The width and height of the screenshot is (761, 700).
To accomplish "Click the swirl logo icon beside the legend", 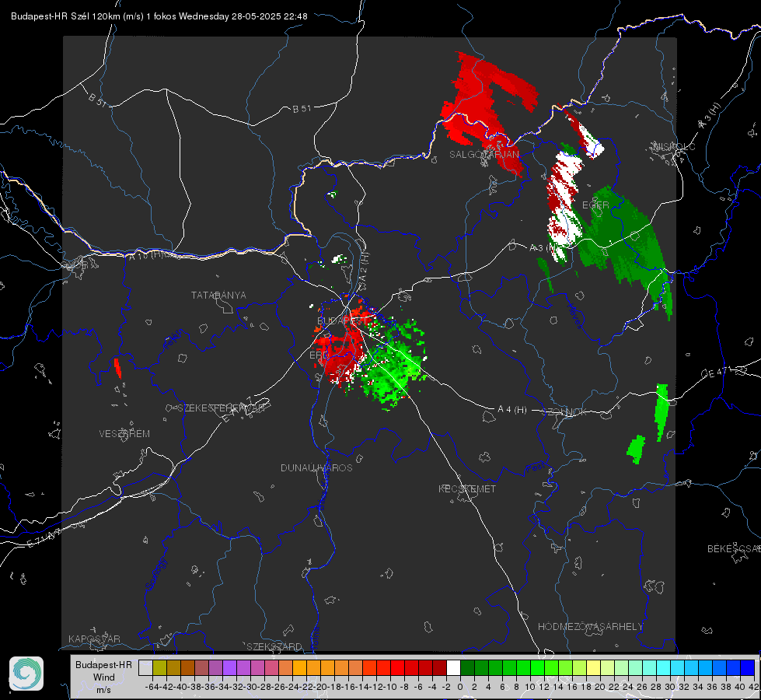I will coord(26,674).
